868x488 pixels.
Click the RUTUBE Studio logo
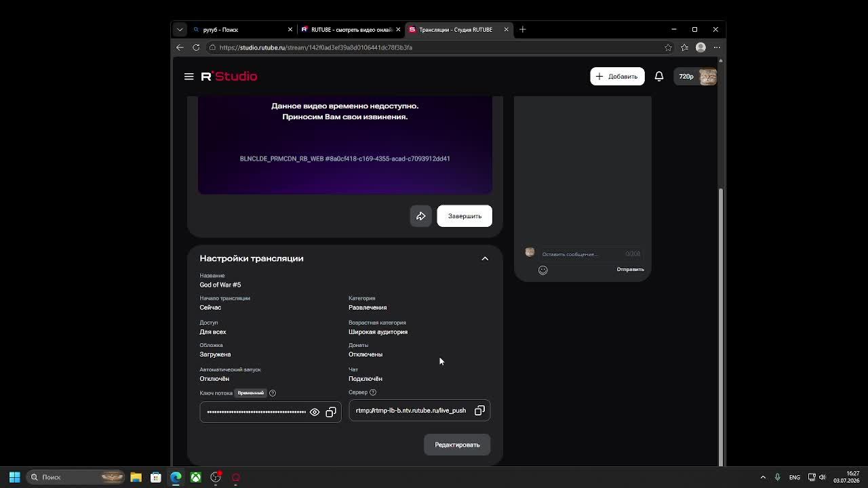coord(229,76)
